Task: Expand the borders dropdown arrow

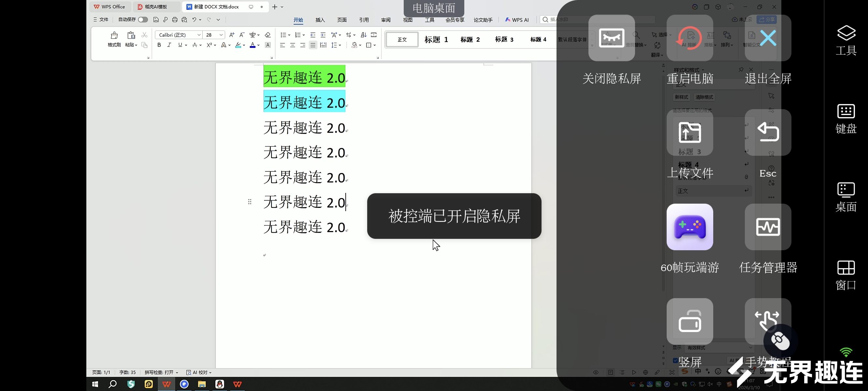Action: click(374, 45)
